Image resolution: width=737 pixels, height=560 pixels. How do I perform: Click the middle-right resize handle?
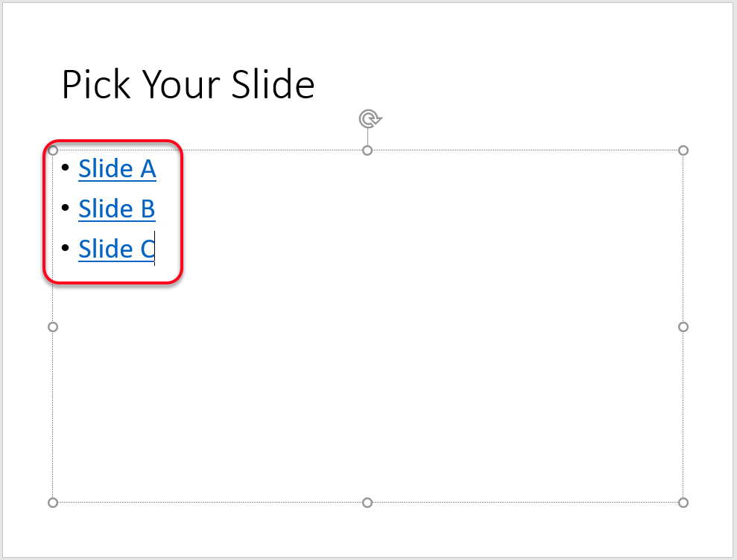tap(683, 327)
